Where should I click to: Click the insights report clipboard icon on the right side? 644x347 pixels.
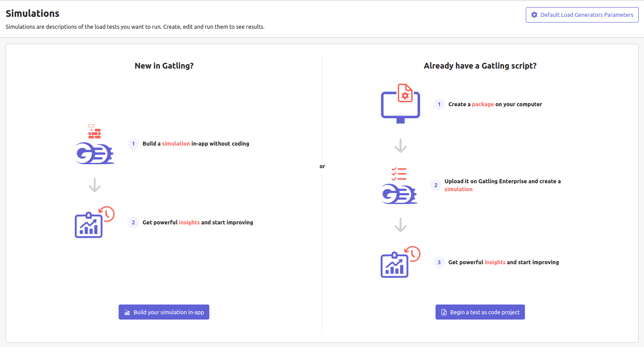click(401, 262)
